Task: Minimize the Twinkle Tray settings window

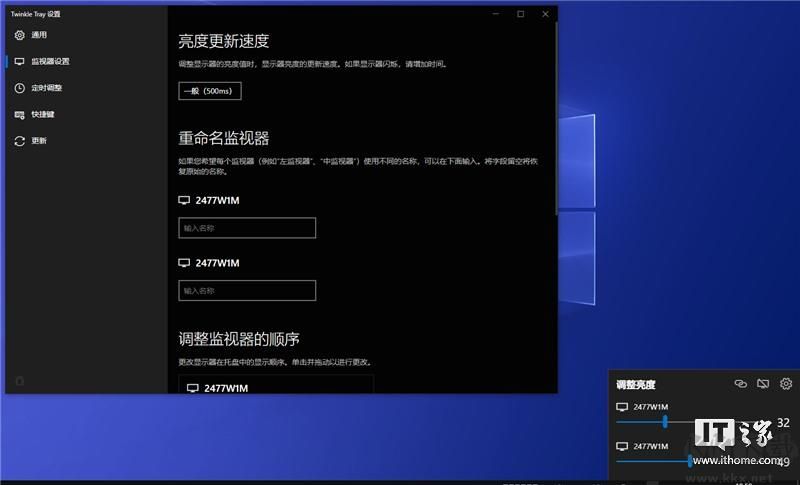Action: pyautogui.click(x=495, y=14)
